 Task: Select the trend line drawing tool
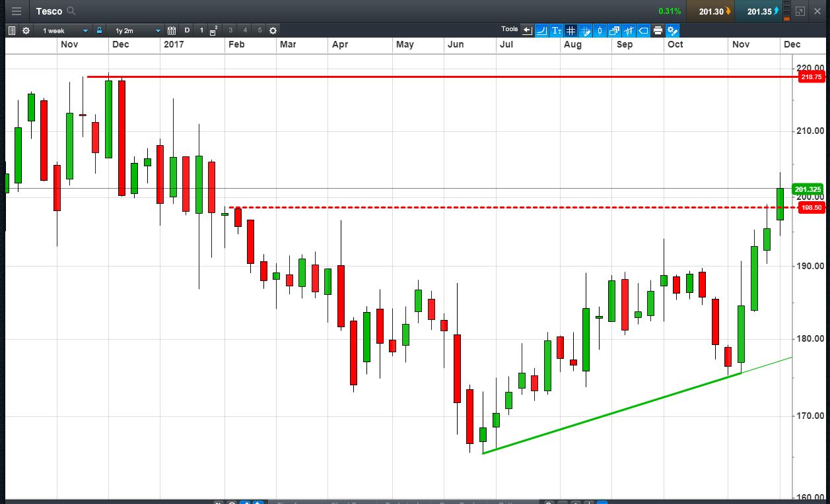coord(541,30)
